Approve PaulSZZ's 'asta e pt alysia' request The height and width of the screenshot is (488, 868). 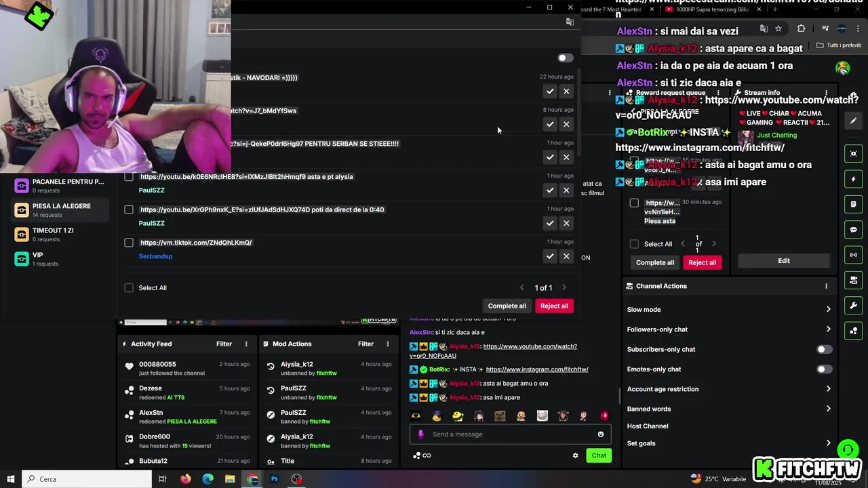pos(550,190)
